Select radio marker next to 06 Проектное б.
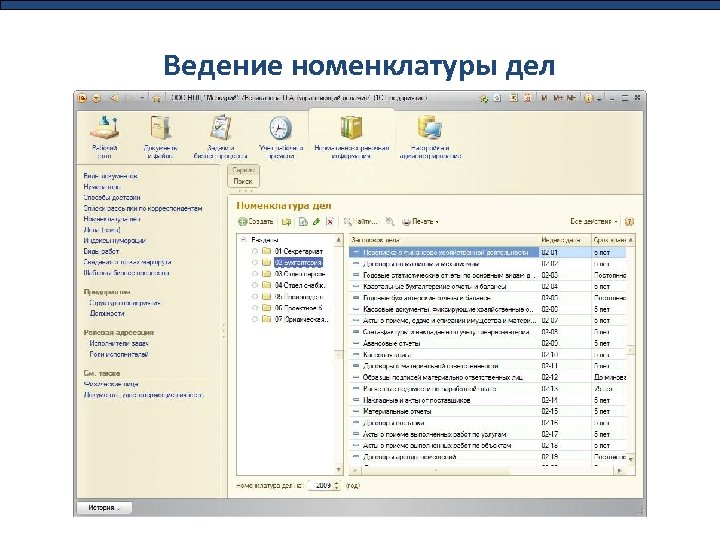The height and width of the screenshot is (540, 720). coord(255,308)
